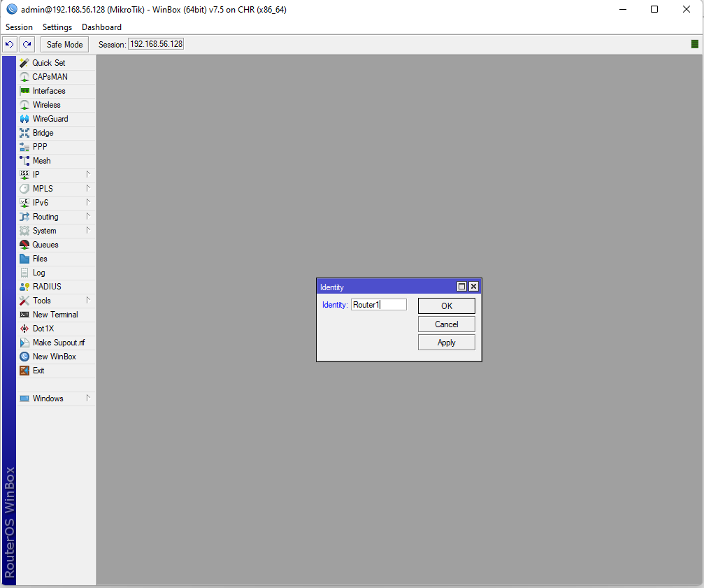This screenshot has height=588, width=704.
Task: Click the Interfaces icon
Action: tap(24, 91)
